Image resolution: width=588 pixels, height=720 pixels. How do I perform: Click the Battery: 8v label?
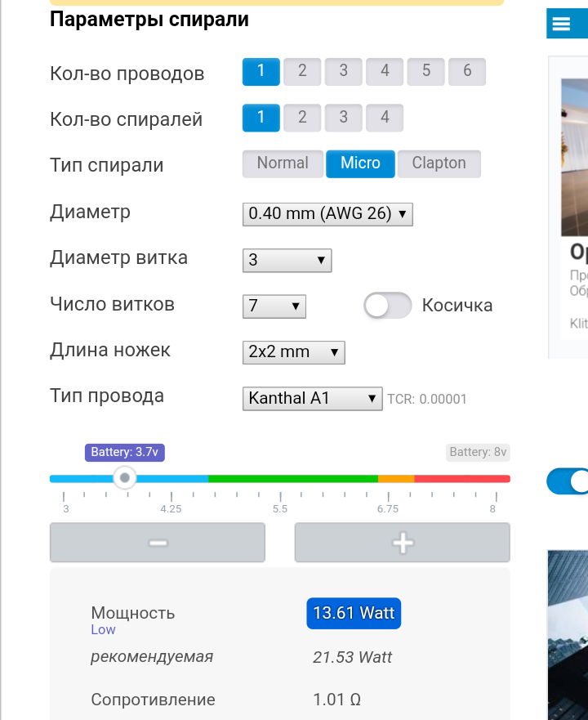click(x=478, y=452)
